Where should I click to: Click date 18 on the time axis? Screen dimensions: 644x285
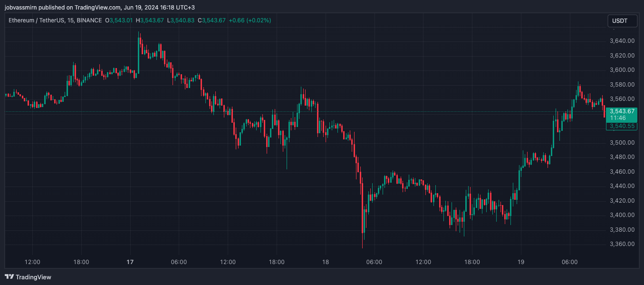[326, 262]
